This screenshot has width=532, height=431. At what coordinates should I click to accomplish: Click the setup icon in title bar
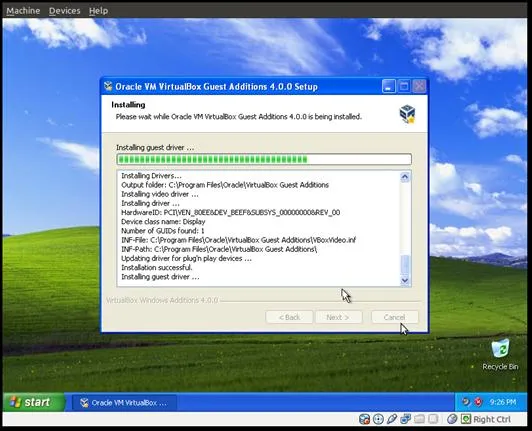pyautogui.click(x=108, y=87)
